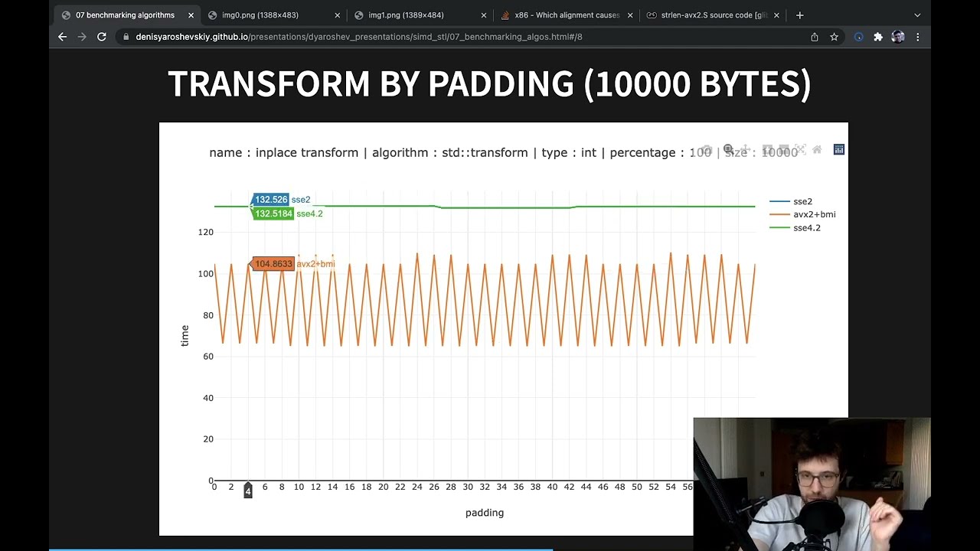The image size is (980, 551).
Task: Click the x-axis label padding
Action: [x=485, y=513]
